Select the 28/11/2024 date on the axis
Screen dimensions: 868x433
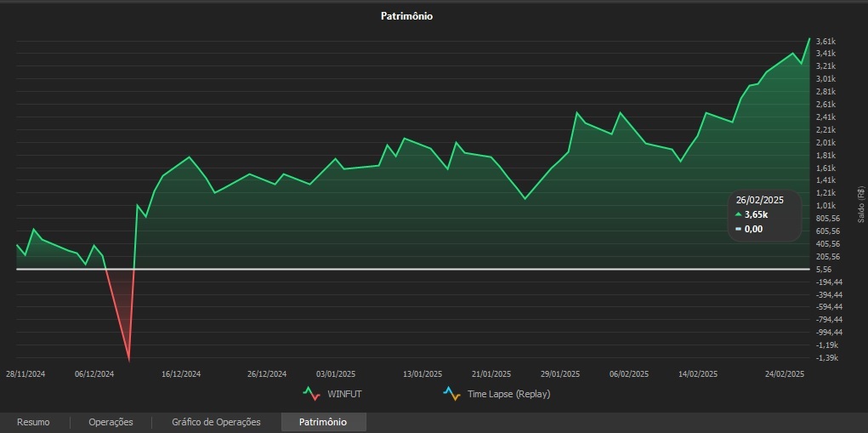click(x=26, y=373)
